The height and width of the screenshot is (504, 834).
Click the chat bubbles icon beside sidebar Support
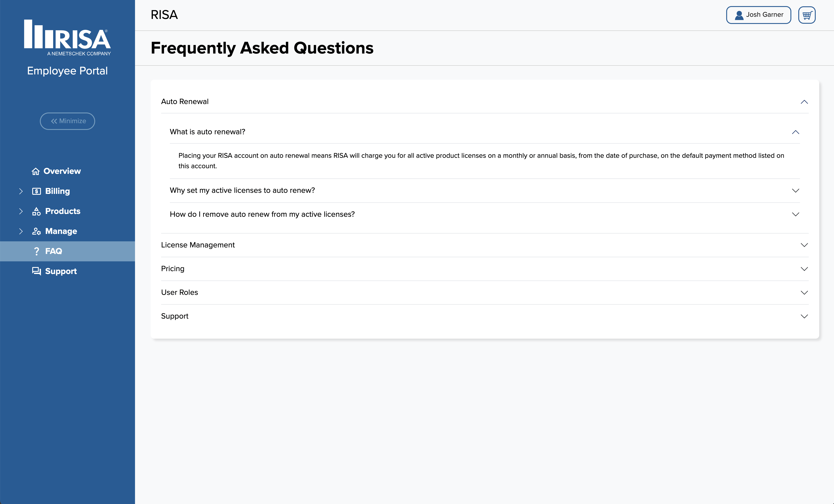(x=36, y=271)
